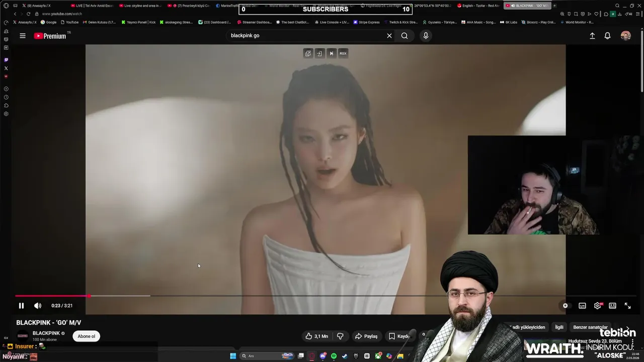Open YouTube guide hamburger menu

click(x=23, y=36)
